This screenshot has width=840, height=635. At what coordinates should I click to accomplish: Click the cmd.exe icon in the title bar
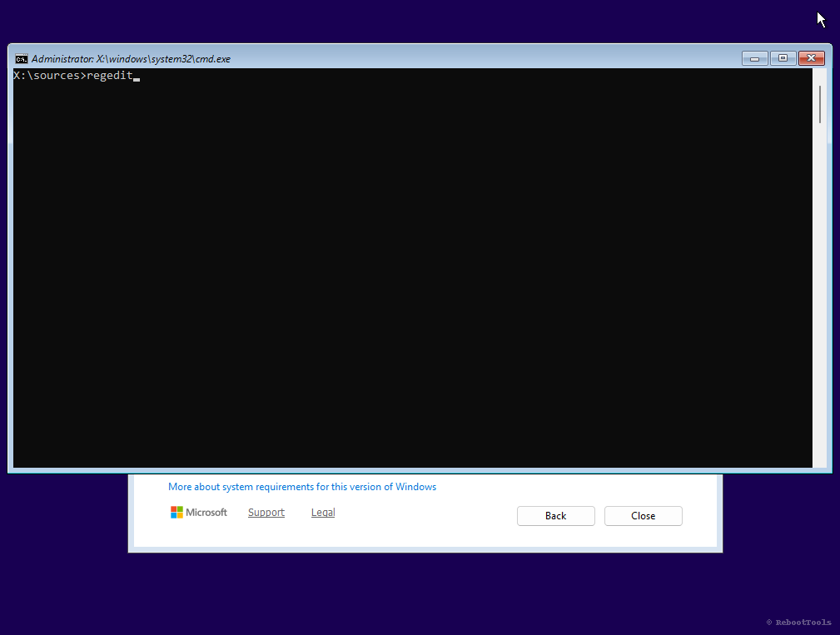coord(21,58)
